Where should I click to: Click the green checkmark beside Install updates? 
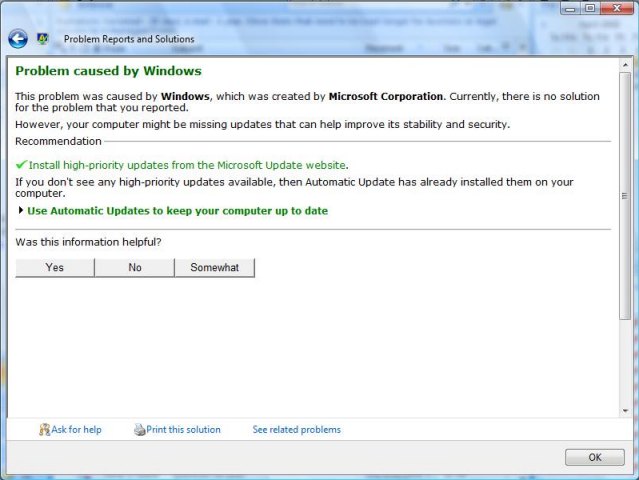tap(21, 165)
